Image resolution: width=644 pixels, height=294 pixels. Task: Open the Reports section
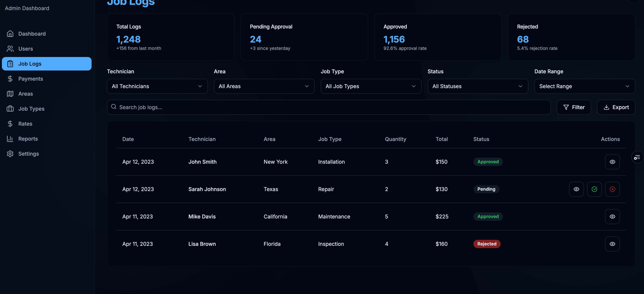point(28,139)
